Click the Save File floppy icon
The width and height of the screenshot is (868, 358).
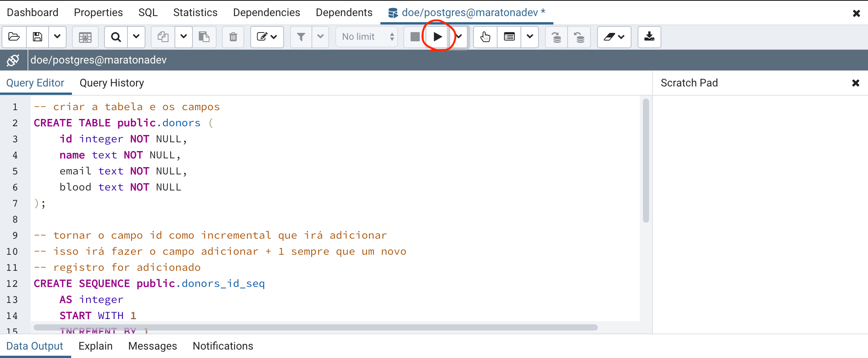click(38, 37)
